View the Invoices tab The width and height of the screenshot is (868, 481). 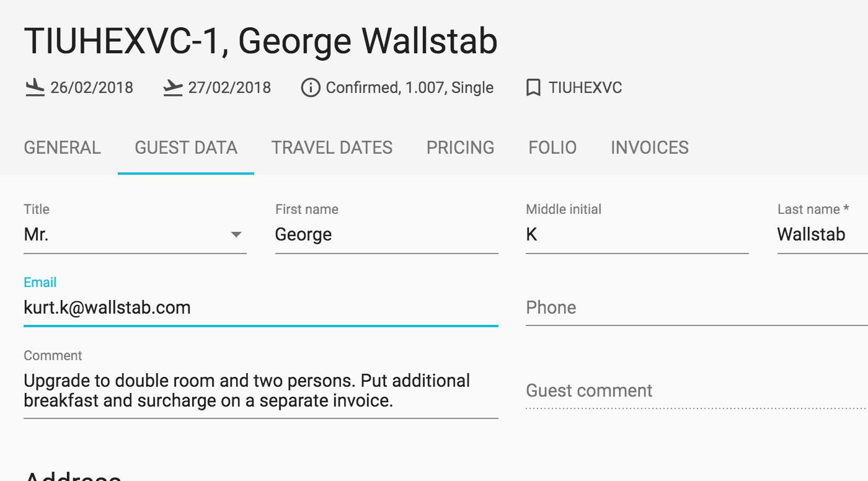click(650, 148)
